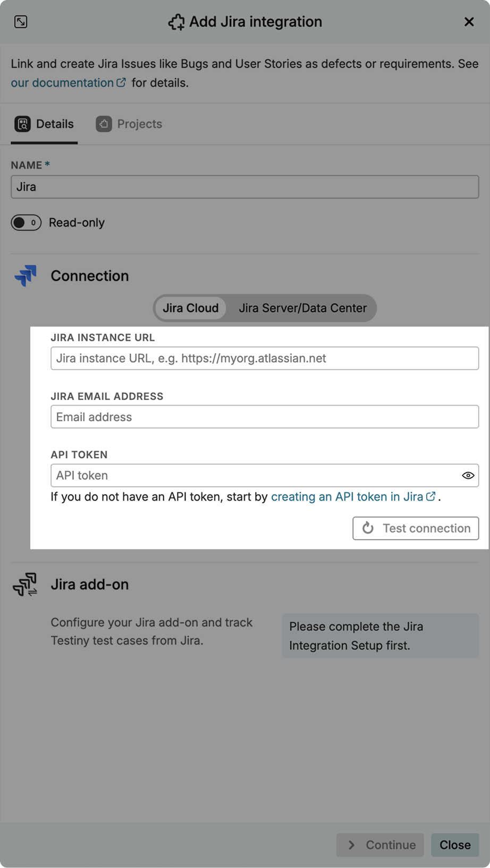Image resolution: width=490 pixels, height=868 pixels.
Task: Click the expand window icon at top left
Action: 21,21
